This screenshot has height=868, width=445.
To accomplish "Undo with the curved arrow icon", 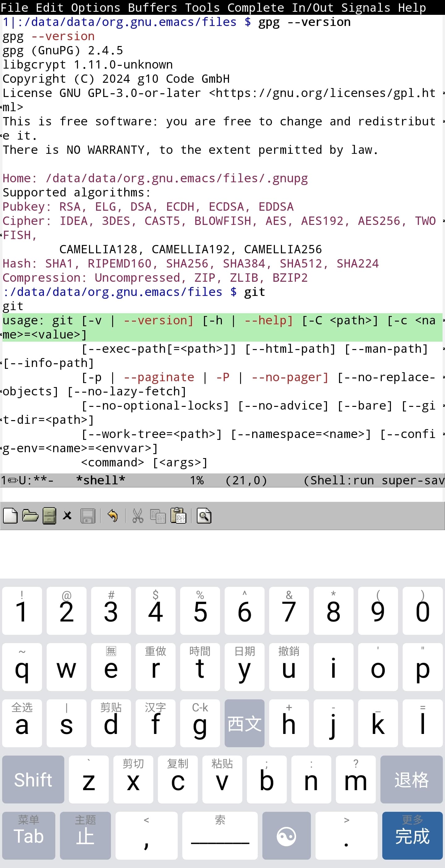I will click(x=112, y=516).
